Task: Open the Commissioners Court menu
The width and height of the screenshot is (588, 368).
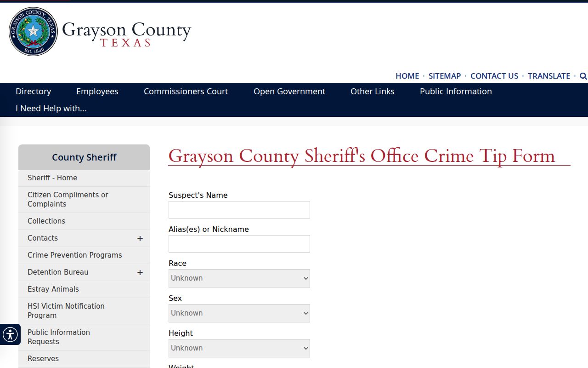Action: 186,92
